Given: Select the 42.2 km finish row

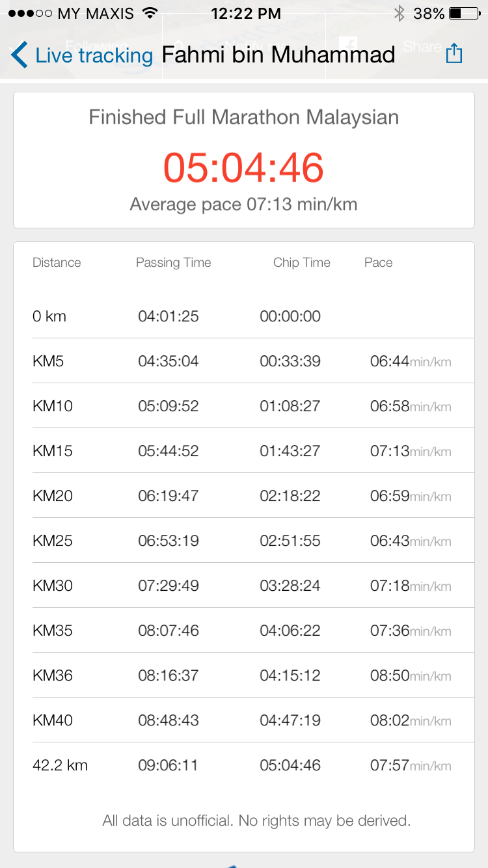Looking at the screenshot, I should point(243,765).
